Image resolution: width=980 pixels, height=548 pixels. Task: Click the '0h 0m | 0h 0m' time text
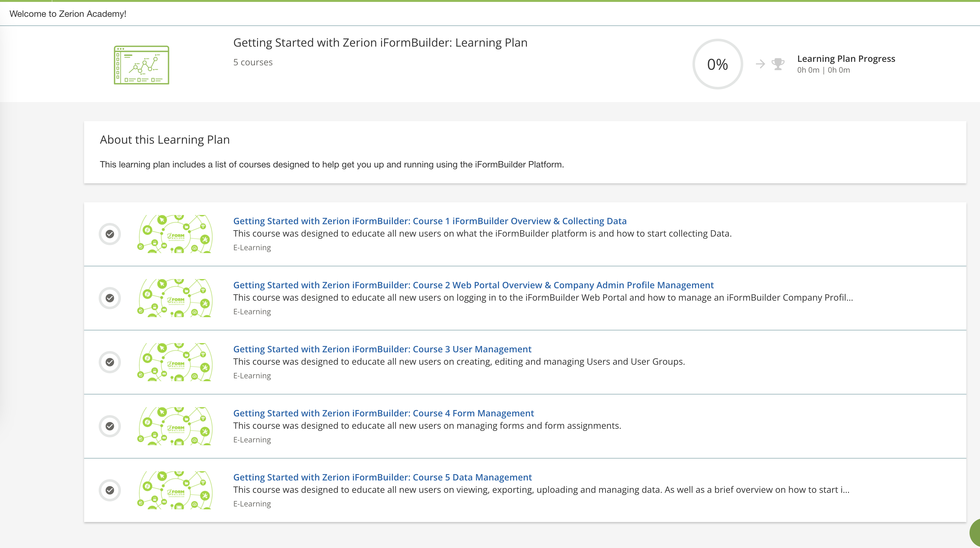[x=824, y=70]
